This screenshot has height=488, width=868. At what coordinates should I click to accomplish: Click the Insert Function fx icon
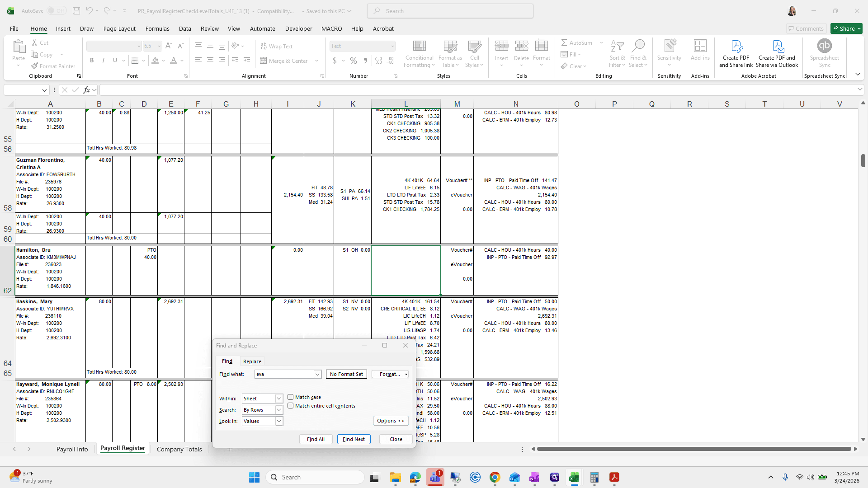87,90
